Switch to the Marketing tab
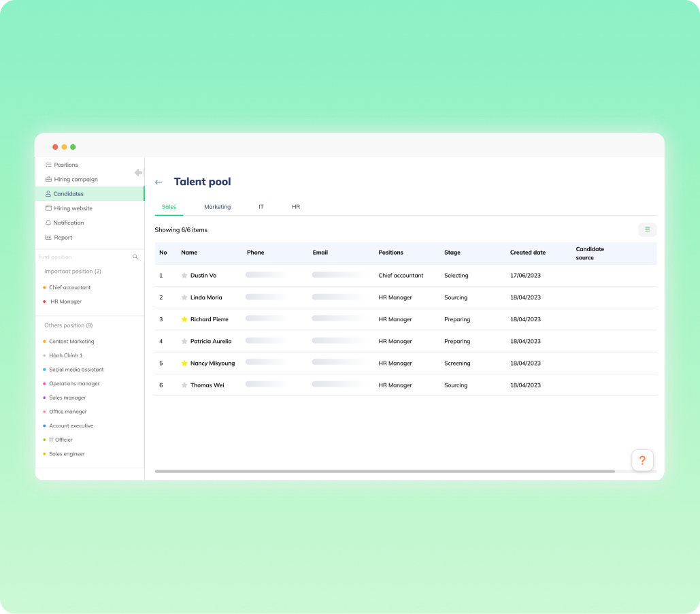This screenshot has width=700, height=614. click(x=217, y=207)
